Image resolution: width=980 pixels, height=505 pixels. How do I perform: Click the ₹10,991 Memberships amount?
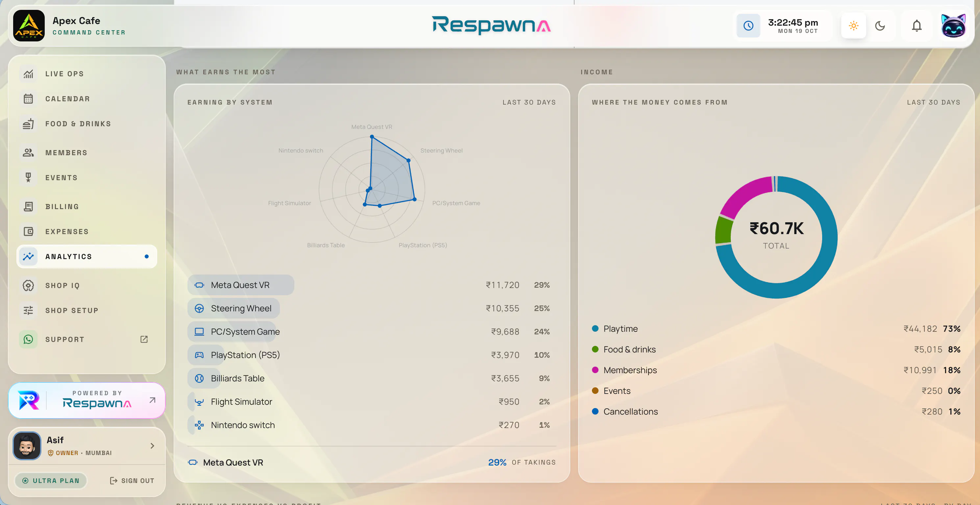[x=920, y=370]
